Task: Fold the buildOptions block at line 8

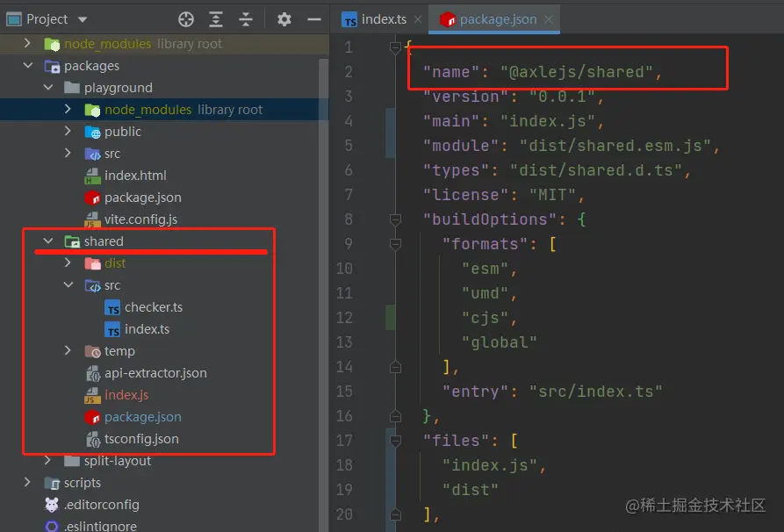Action: 395,219
